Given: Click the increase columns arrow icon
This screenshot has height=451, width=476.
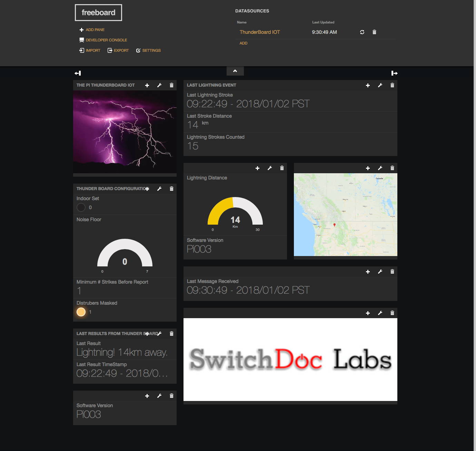Looking at the screenshot, I should tap(395, 73).
